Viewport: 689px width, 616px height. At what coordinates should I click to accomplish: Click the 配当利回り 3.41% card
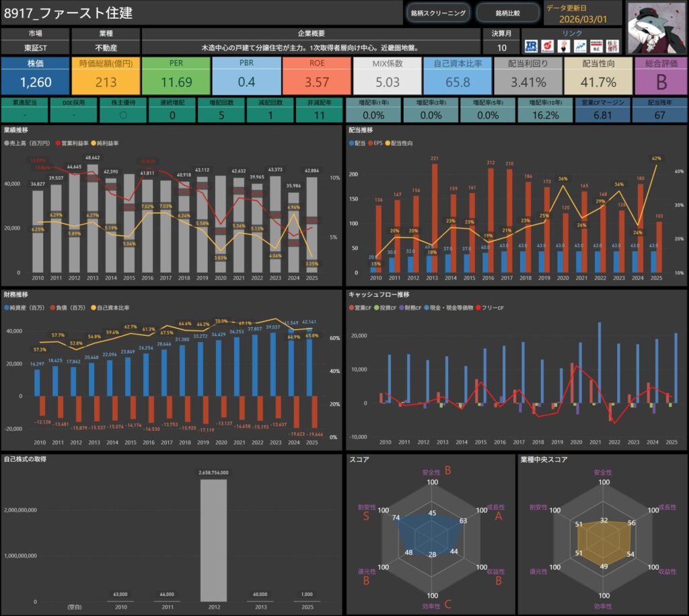pyautogui.click(x=528, y=75)
